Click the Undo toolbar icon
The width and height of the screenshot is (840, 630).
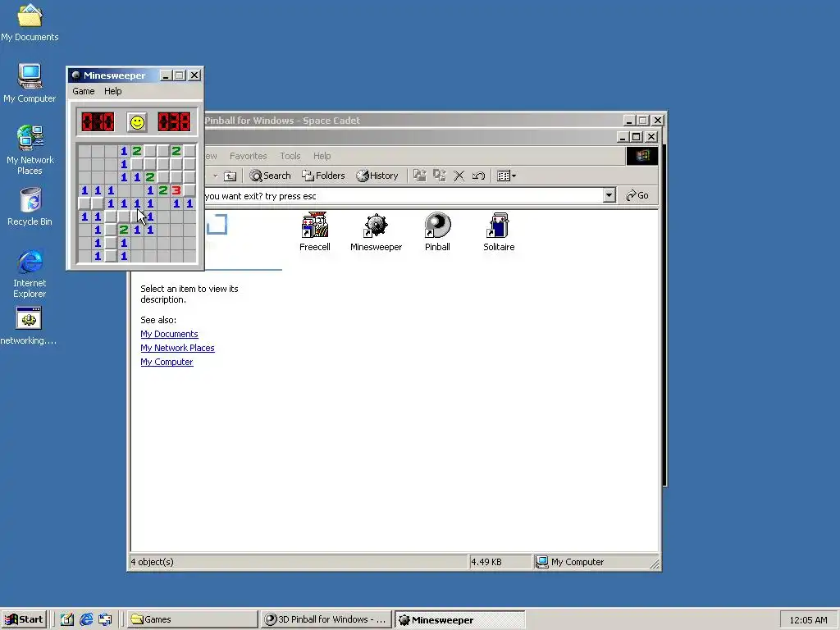pos(478,176)
